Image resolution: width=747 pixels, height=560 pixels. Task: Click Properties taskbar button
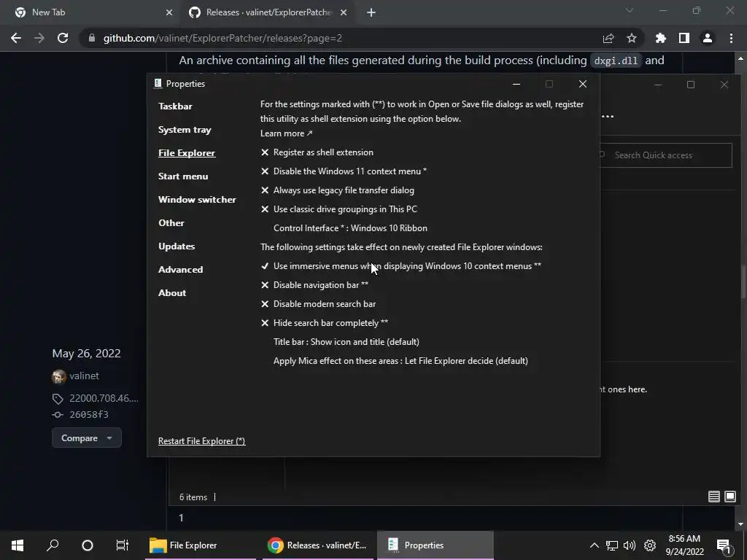point(435,545)
